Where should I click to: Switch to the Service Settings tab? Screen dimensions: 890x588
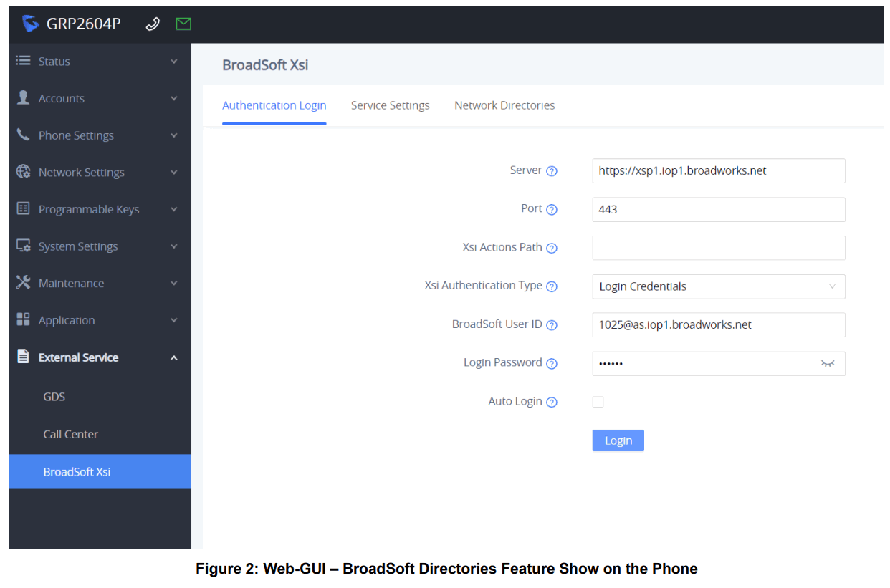391,105
